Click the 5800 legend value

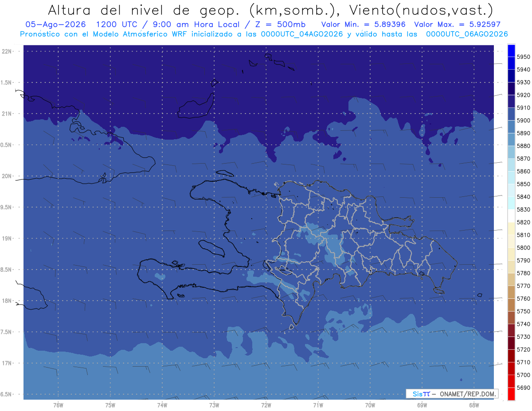click(x=523, y=248)
